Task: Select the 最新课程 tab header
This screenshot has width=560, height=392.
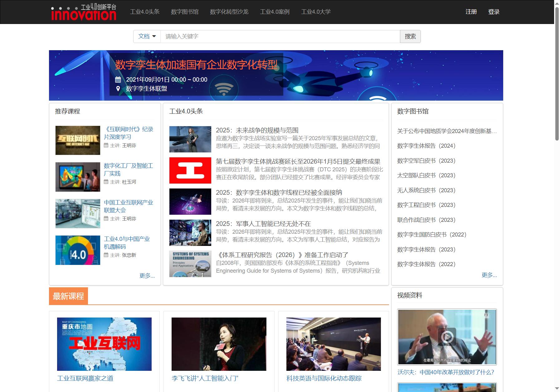Action: tap(68, 296)
